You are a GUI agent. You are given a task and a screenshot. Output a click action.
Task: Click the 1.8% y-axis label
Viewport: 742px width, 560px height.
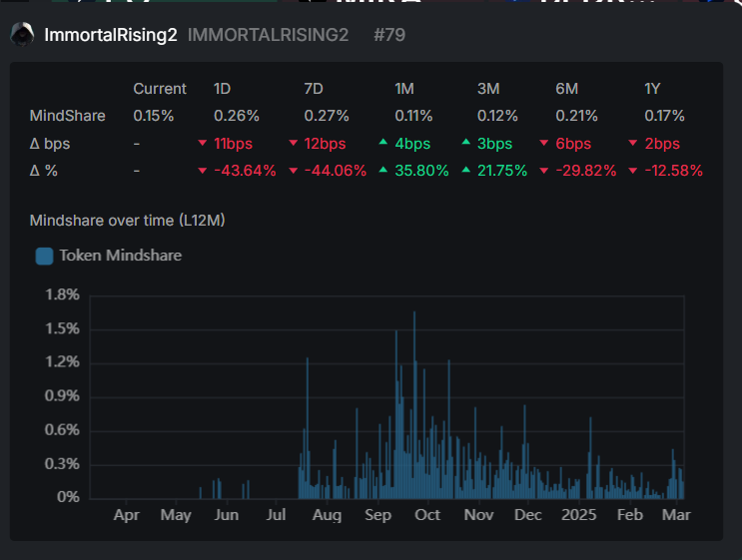62,295
